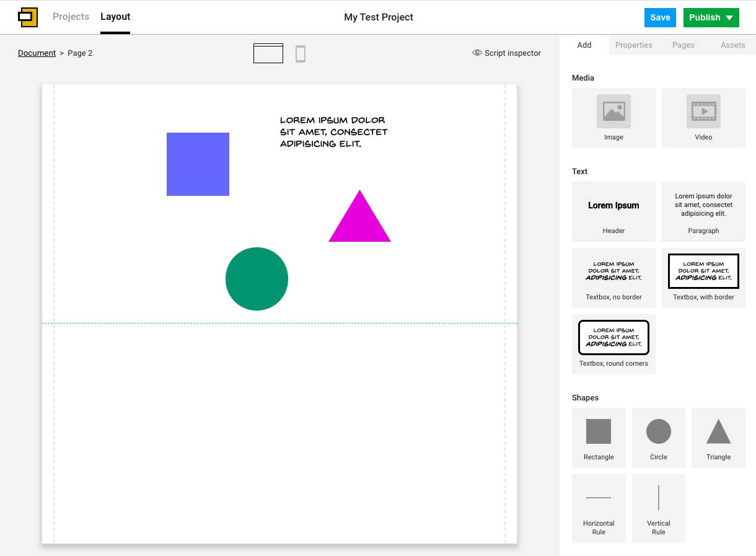Switch to the Properties tab
The height and width of the screenshot is (556, 756).
633,45
